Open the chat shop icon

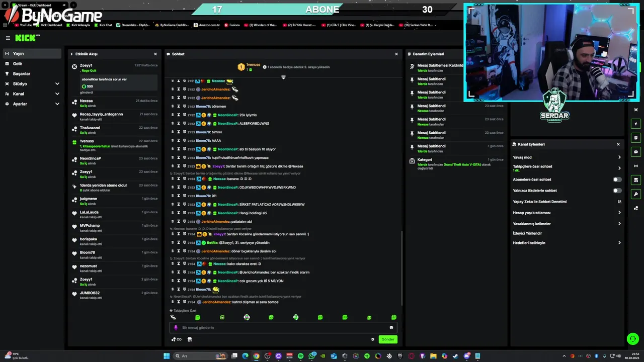(x=190, y=339)
